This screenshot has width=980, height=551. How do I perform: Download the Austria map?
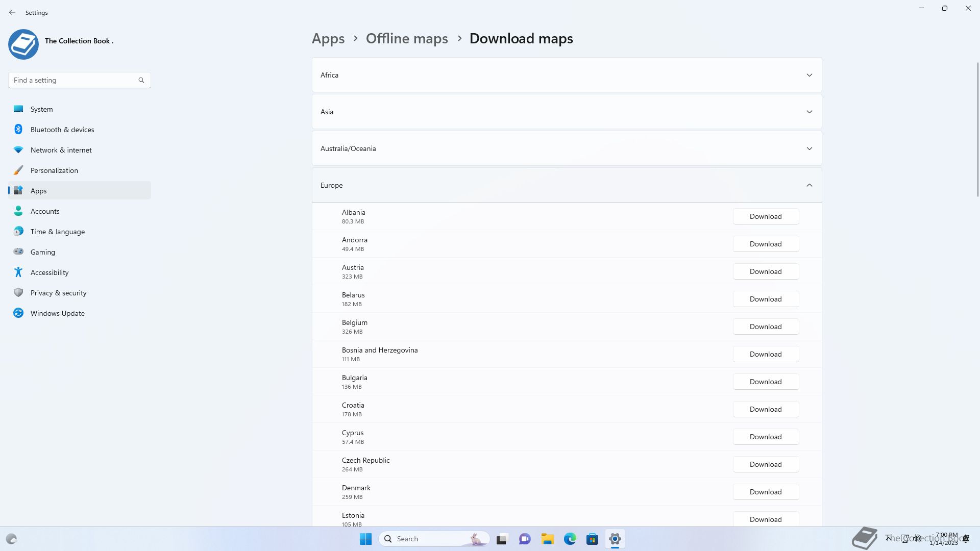click(x=765, y=271)
